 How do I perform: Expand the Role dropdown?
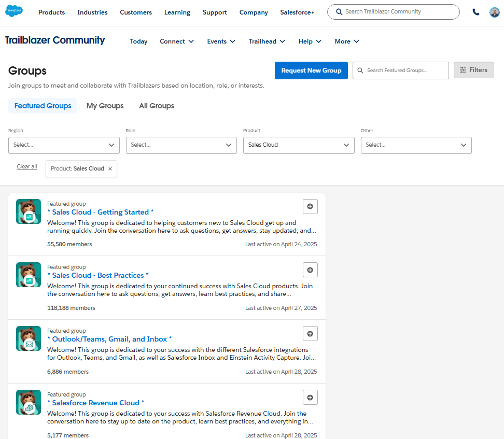(x=181, y=145)
